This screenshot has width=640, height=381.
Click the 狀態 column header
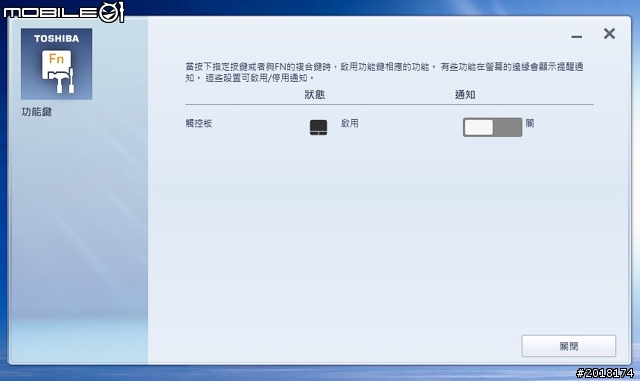pos(315,95)
